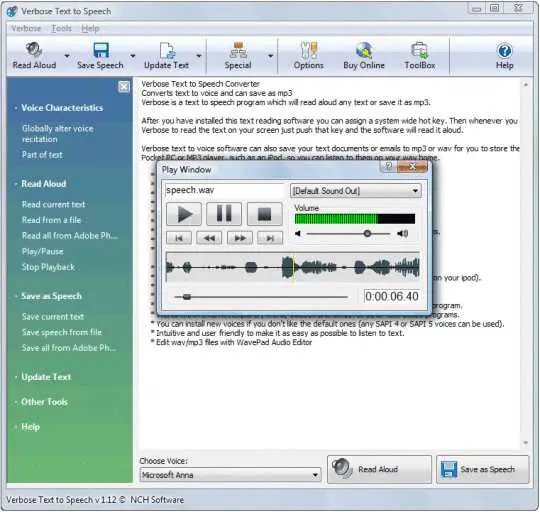Click the volume slider handle
The image size is (540, 512).
click(367, 234)
